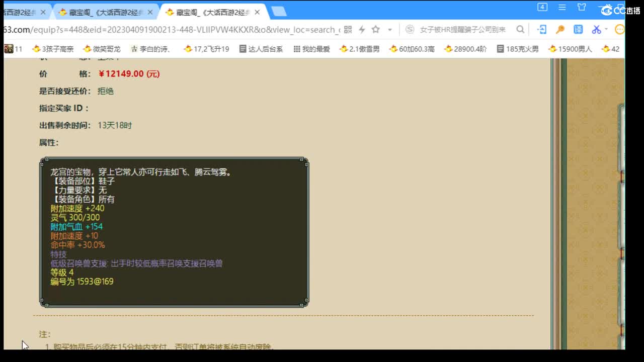Screen dimensions: 644x362
Task: Open bookmark 3孩子高亲
Action: (53, 49)
